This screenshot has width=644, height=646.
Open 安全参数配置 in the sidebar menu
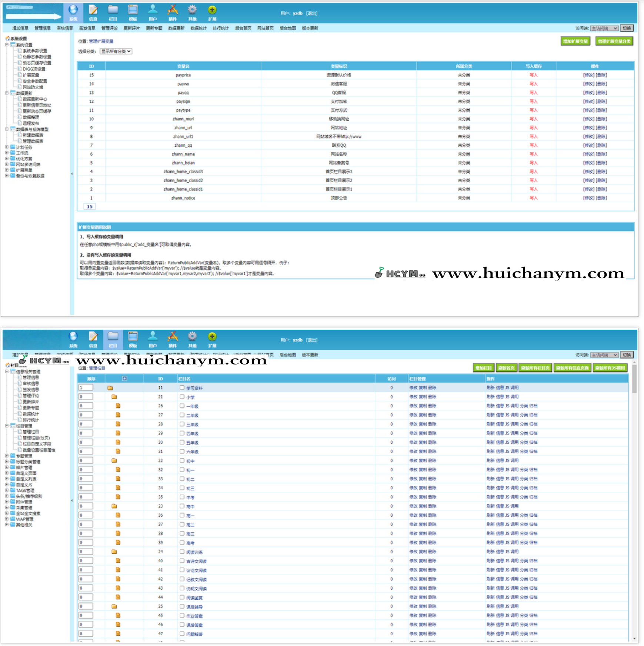34,81
